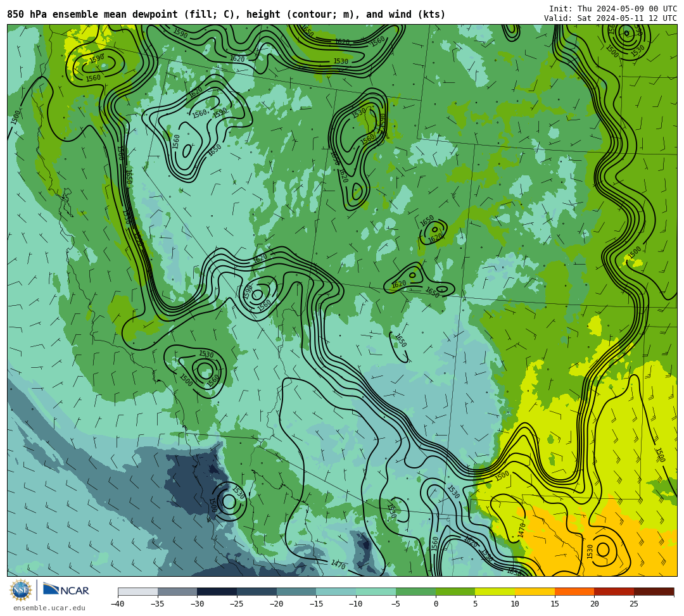
Task: Click the map title about 850 hPa dewpoint
Action: click(x=226, y=15)
